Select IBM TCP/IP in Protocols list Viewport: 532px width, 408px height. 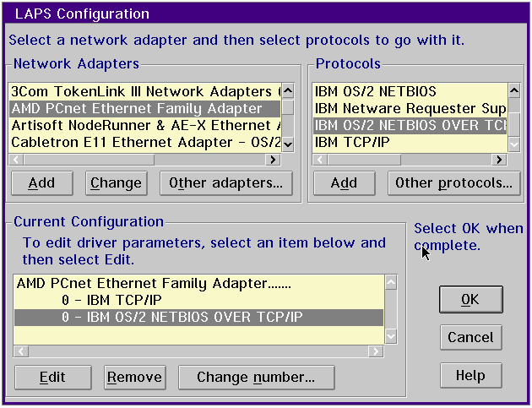410,143
